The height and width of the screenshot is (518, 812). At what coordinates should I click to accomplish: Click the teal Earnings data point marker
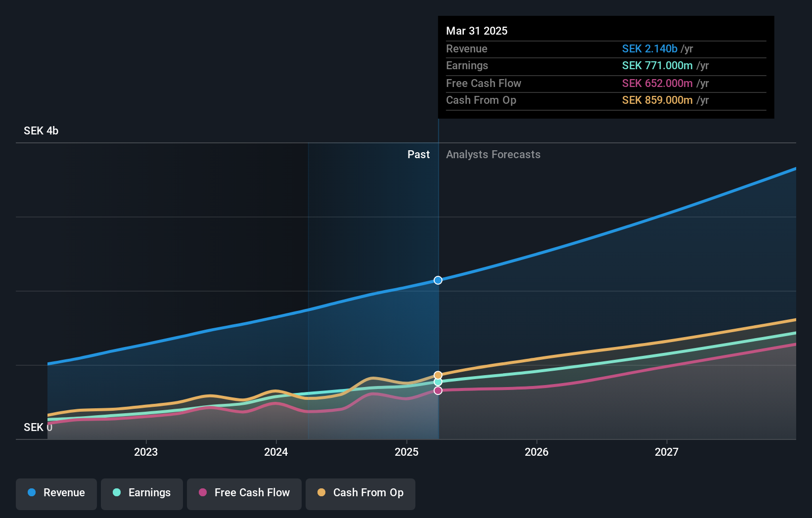click(438, 382)
